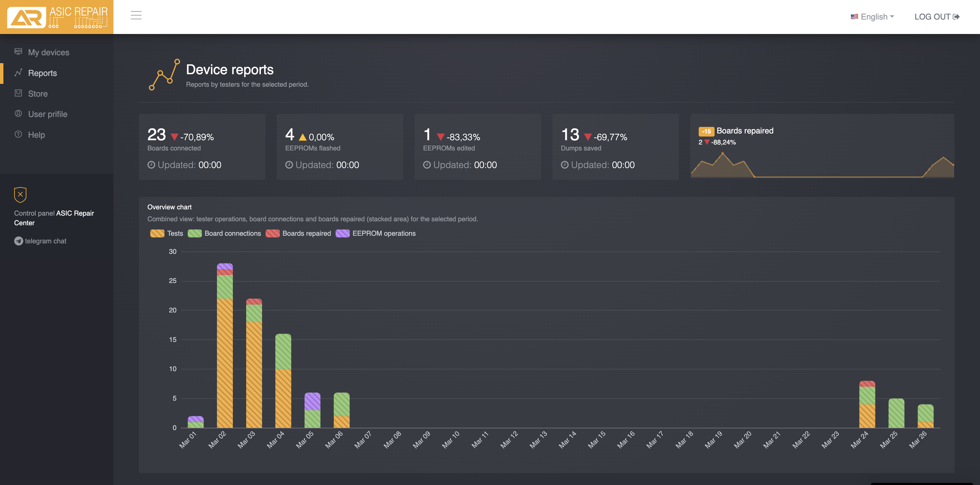The image size is (980, 485).
Task: Open the Help sidebar entry
Action: pos(57,135)
